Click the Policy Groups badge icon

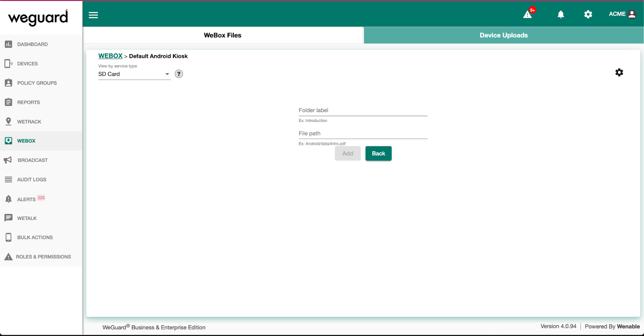[8, 83]
